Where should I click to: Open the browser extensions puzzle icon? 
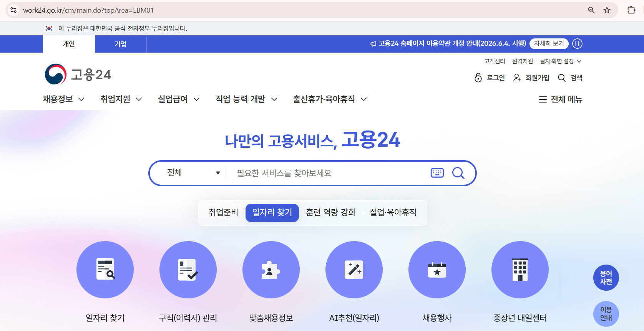[631, 10]
